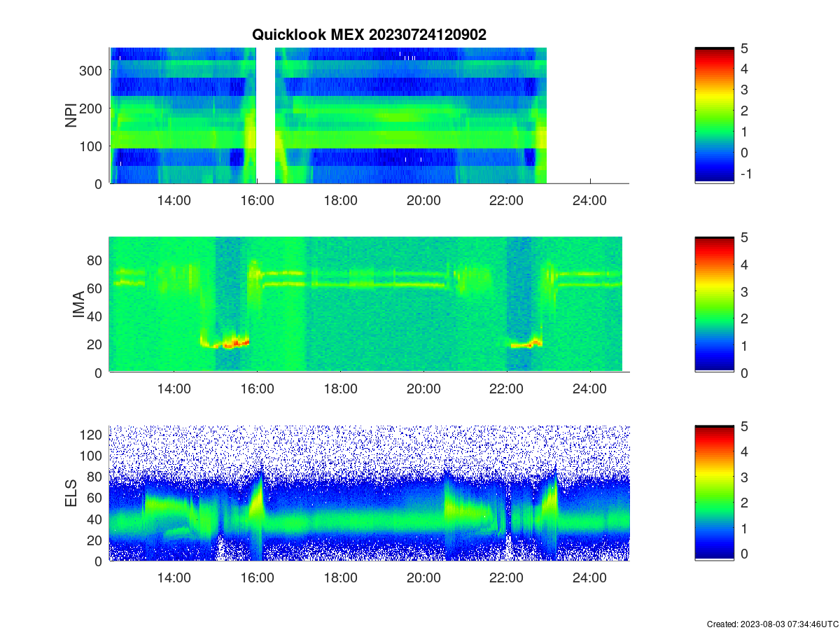This screenshot has height=630, width=840.
Task: Click the 18:00 tick under IMA plot
Action: 340,388
